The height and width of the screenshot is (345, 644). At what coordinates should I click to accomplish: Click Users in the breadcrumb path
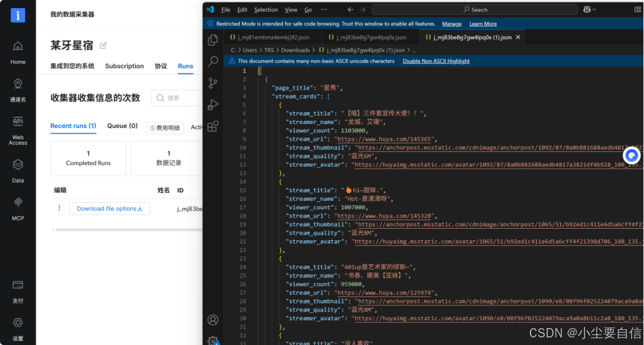pos(250,50)
